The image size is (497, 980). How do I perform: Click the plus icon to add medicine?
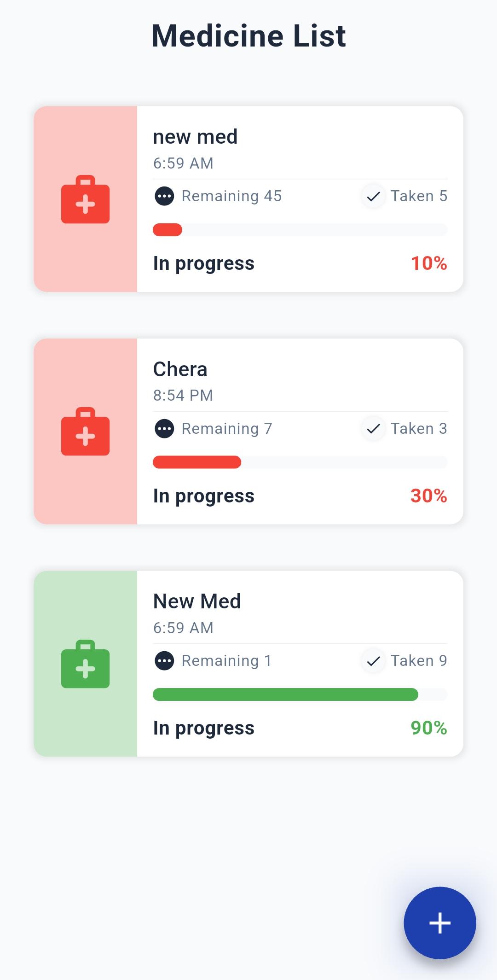coord(439,923)
